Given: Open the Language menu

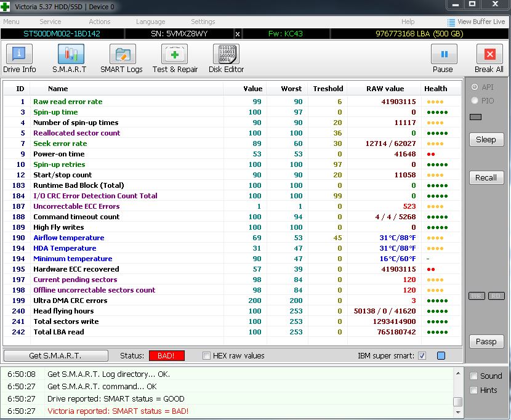Looking at the screenshot, I should tap(151, 22).
